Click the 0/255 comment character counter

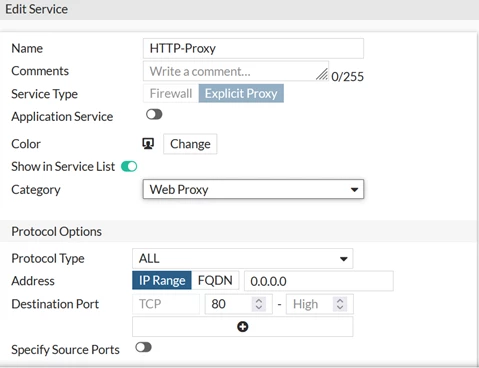(x=347, y=77)
